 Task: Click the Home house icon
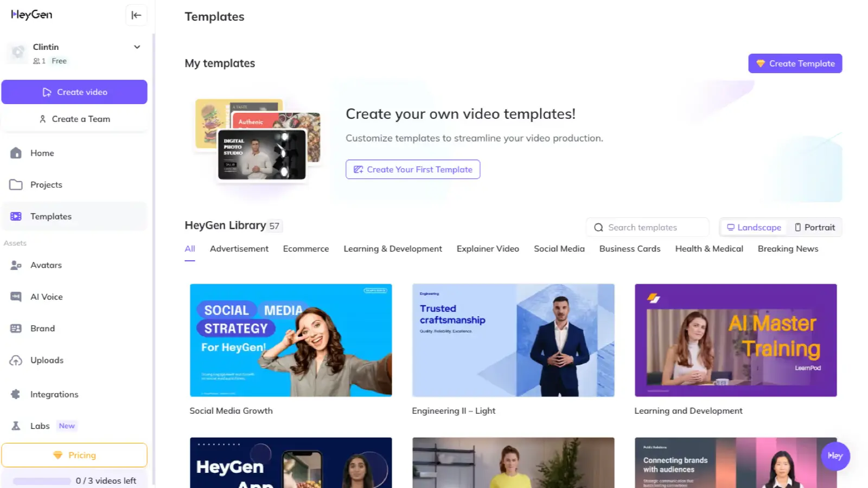tap(16, 153)
